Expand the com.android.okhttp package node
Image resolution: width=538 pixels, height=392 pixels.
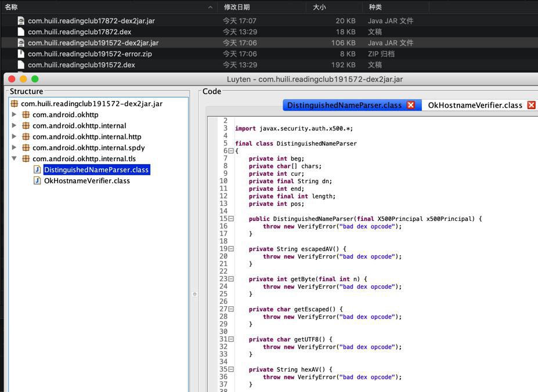(x=15, y=115)
